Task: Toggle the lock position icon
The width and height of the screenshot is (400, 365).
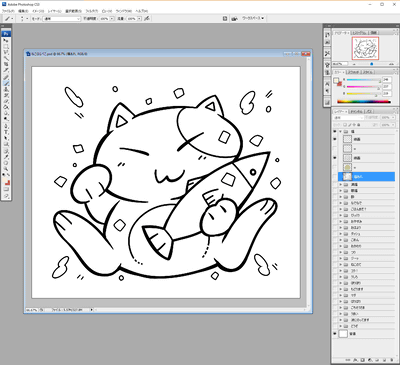Action: 354,125
